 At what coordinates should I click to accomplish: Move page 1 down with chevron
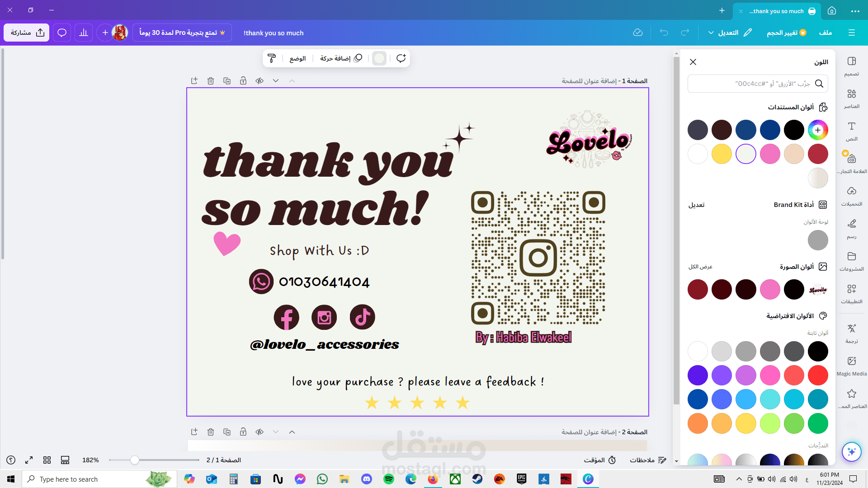276,81
